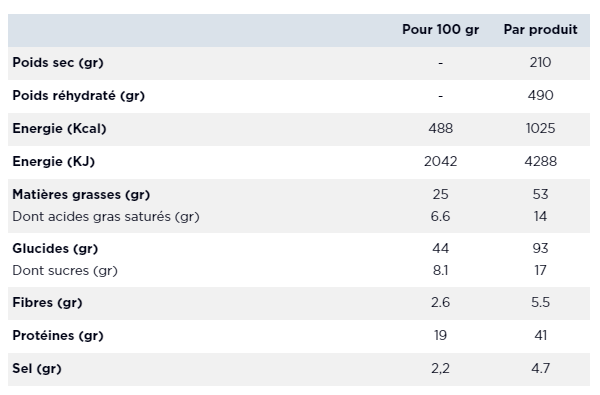The width and height of the screenshot is (600, 395).
Task: Select the 'Sel (gr)' row label
Action: click(x=37, y=369)
